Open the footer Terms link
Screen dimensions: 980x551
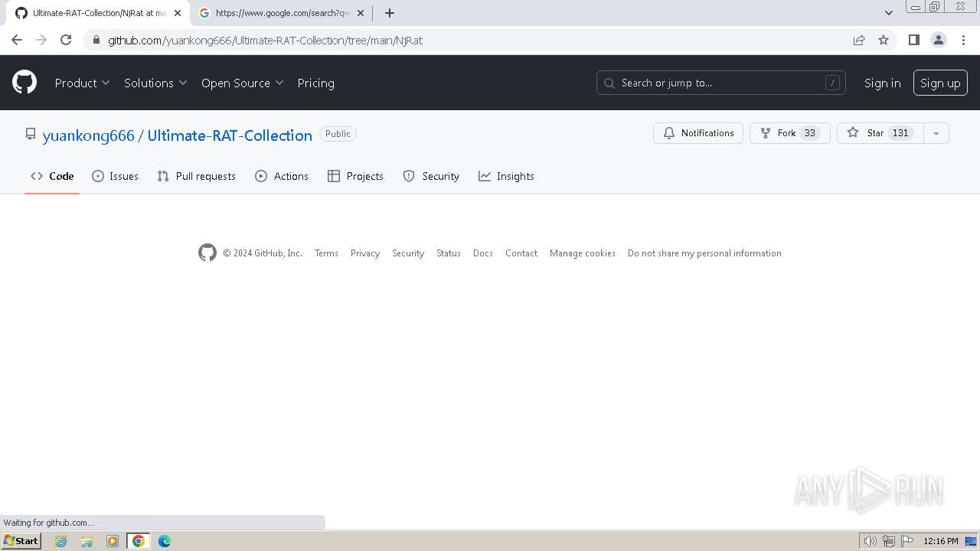point(326,253)
